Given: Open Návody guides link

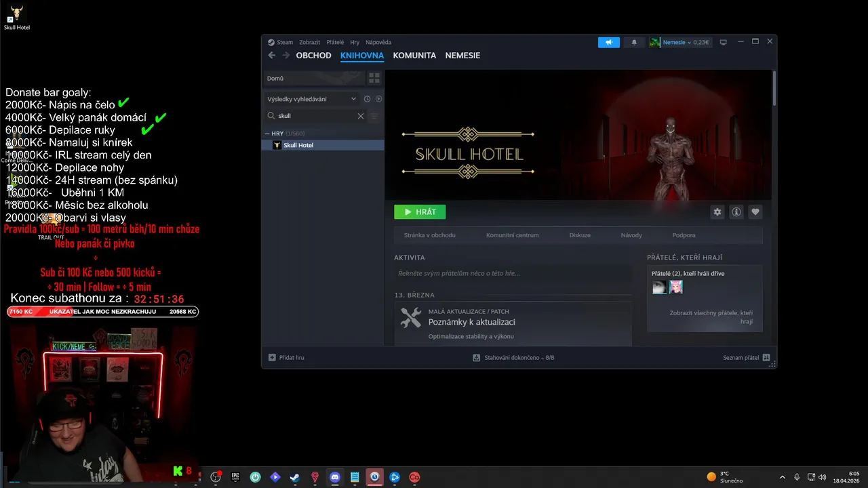Looking at the screenshot, I should [631, 235].
